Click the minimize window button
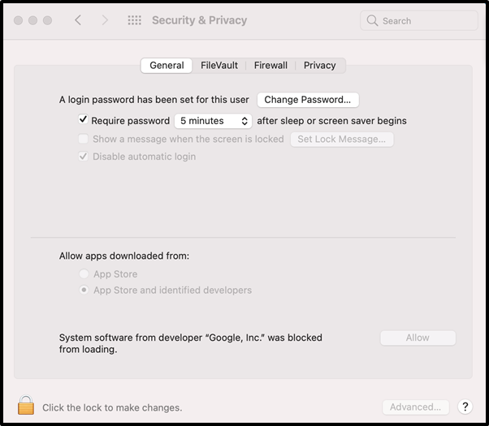Screen dimensions: 489x426 [x=33, y=20]
